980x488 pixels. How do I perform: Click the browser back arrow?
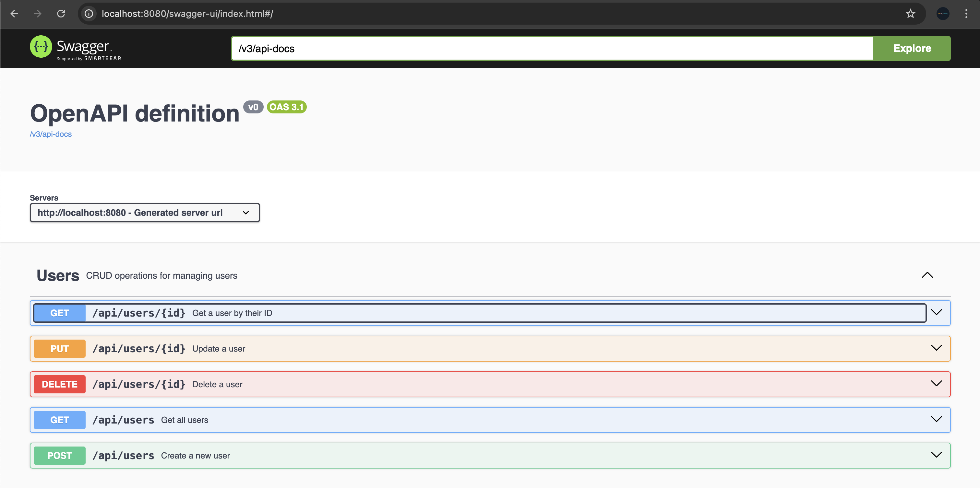coord(14,14)
